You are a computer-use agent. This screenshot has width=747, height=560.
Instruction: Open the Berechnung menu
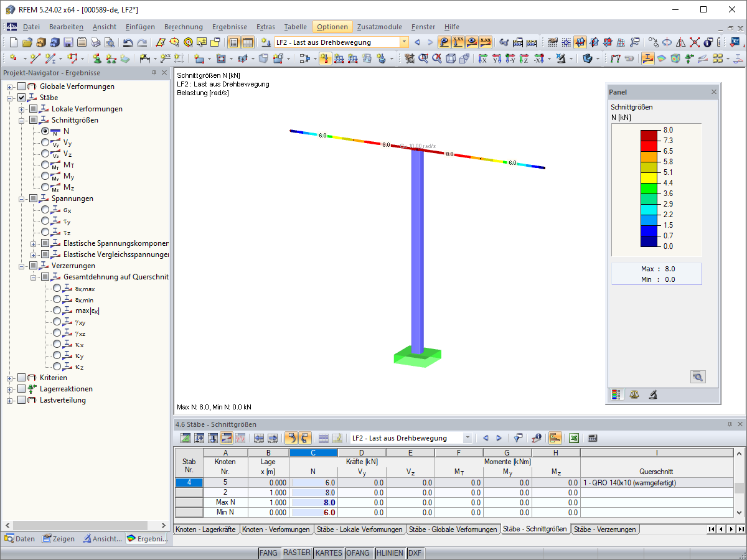click(184, 27)
